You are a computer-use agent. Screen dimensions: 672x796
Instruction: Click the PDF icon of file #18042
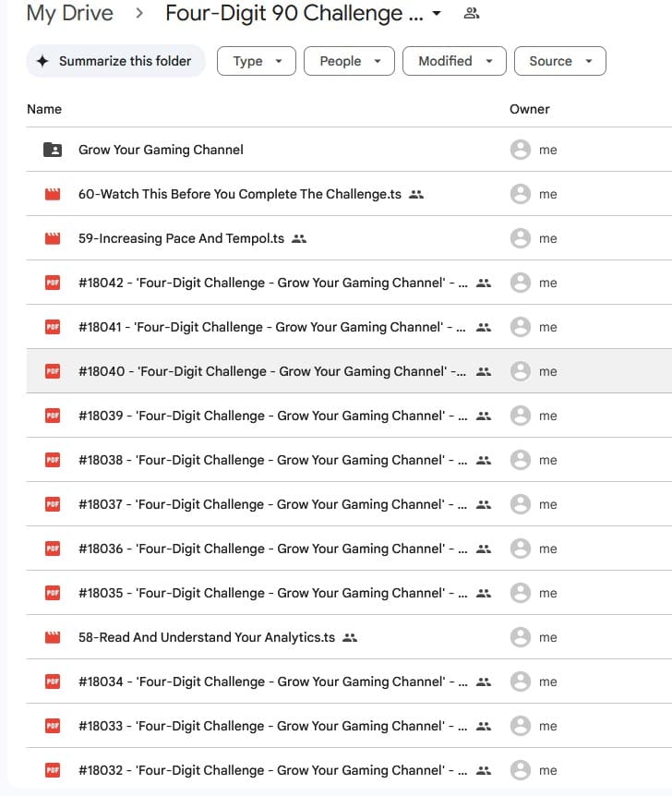[53, 283]
